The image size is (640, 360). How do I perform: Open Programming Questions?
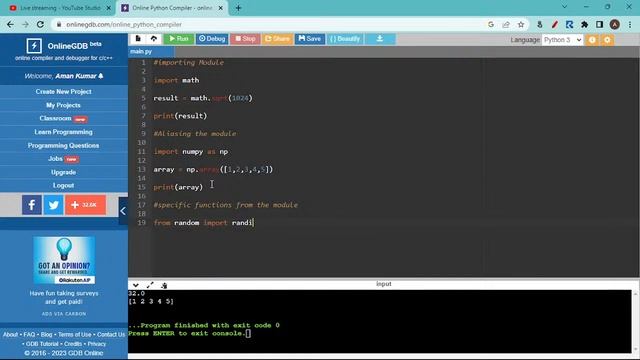point(63,145)
